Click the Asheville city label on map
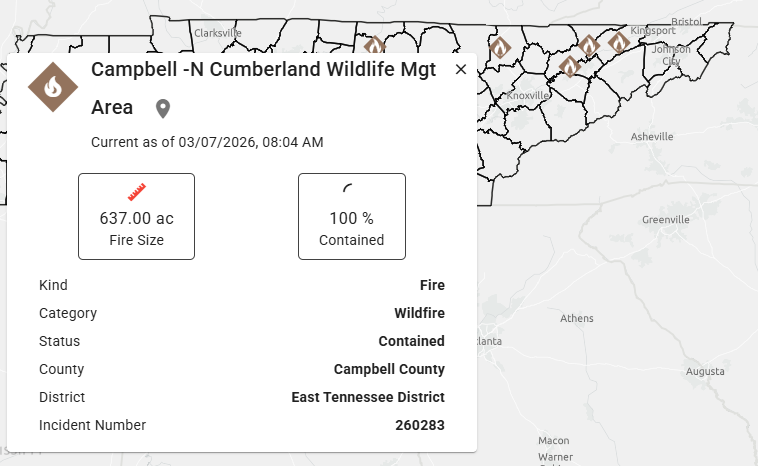 point(652,136)
